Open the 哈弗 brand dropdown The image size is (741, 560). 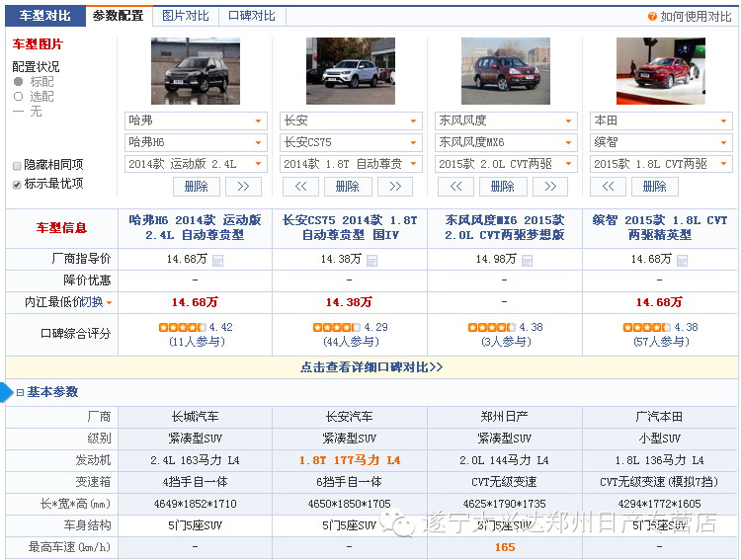(196, 120)
